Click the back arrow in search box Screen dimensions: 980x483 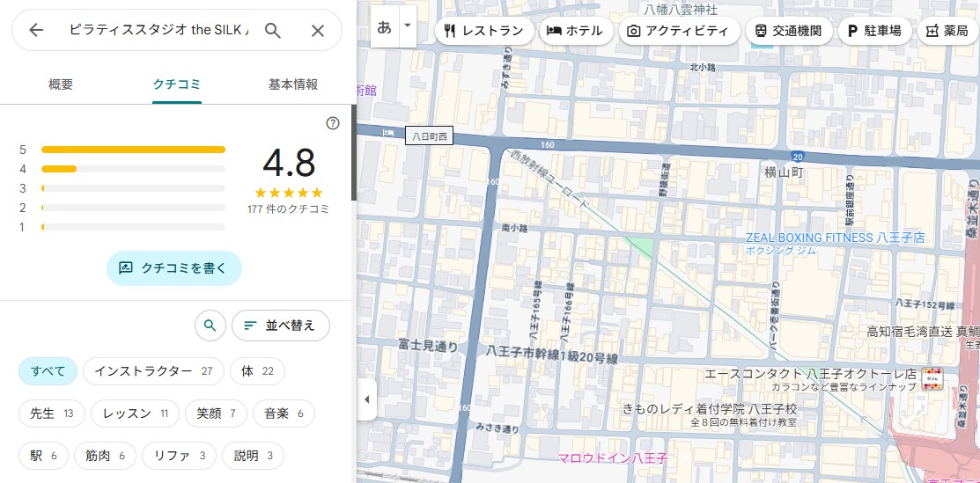36,31
